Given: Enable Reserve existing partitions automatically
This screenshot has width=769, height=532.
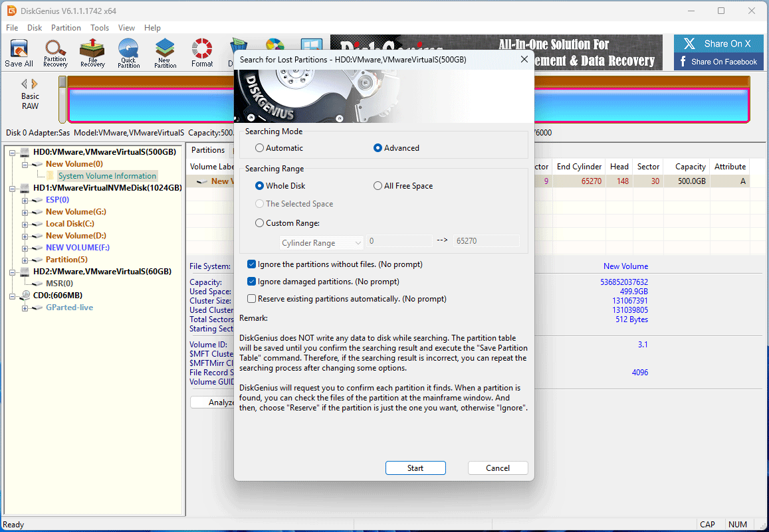Looking at the screenshot, I should [251, 298].
